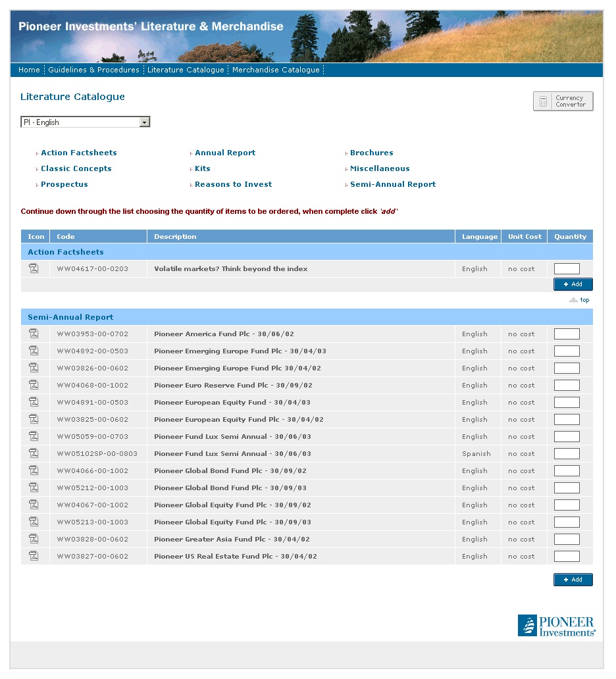The image size is (616, 679).
Task: Go to Merchandise Catalogue in navigation bar
Action: point(276,70)
